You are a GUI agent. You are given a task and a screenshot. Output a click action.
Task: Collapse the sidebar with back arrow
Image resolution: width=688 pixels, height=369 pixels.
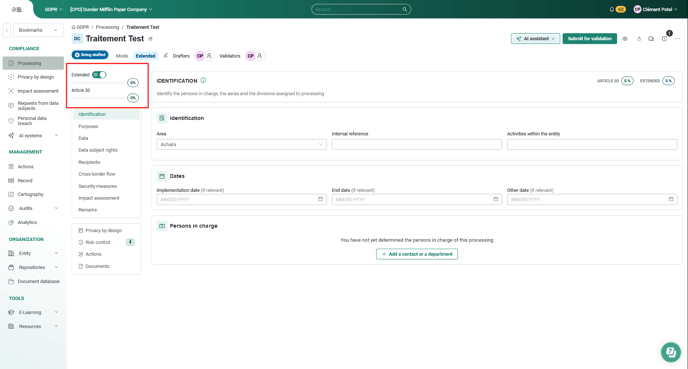7,30
